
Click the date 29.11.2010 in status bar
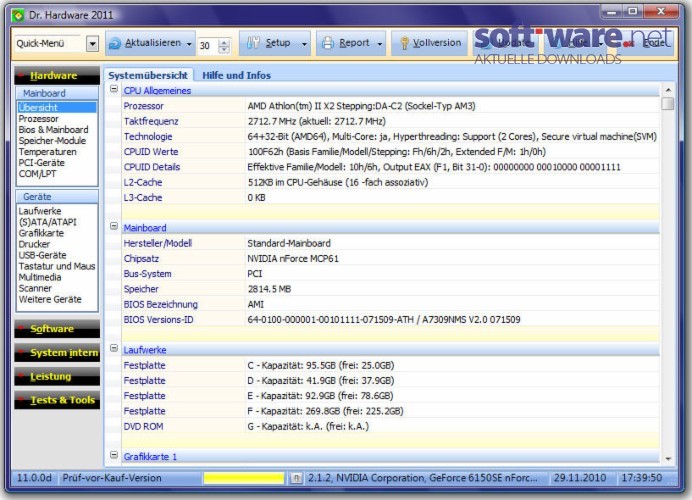point(580,478)
